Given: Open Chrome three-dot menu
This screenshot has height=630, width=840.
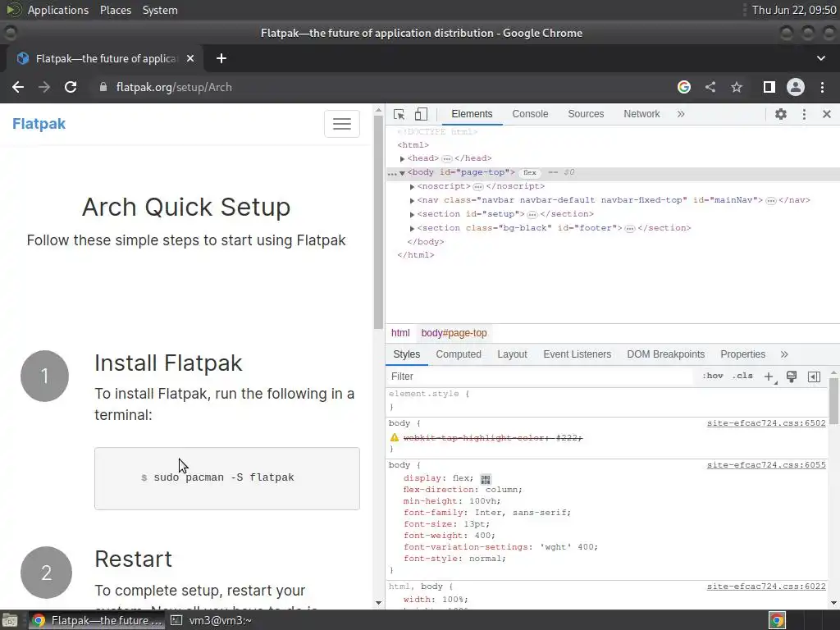Looking at the screenshot, I should pyautogui.click(x=822, y=87).
